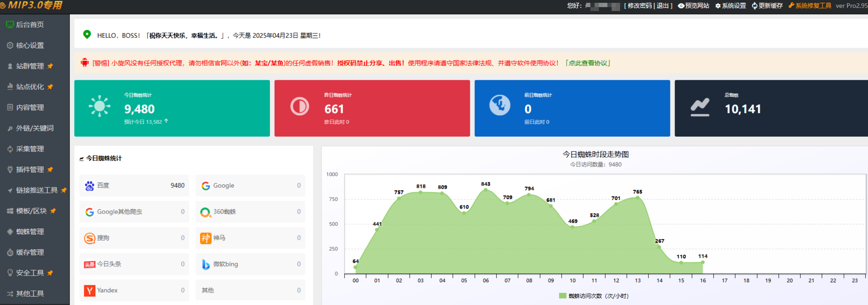
Task: Click 预览网站 with the eye icon
Action: pyautogui.click(x=693, y=6)
